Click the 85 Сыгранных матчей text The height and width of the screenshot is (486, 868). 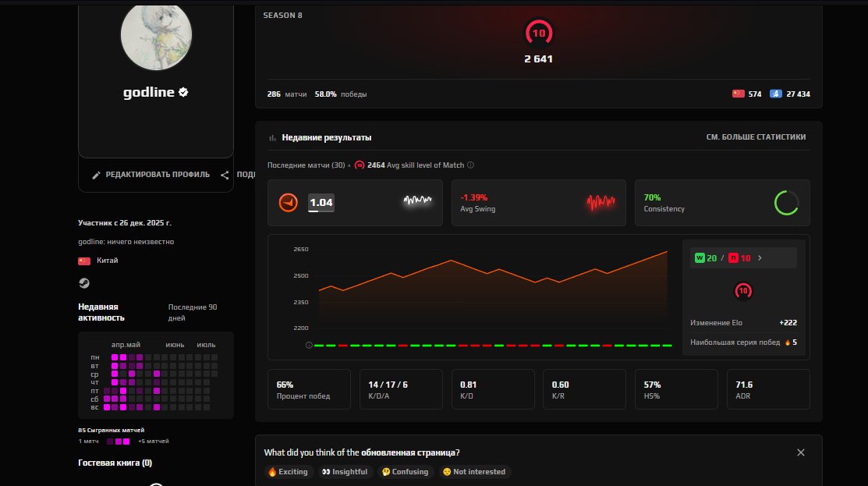coord(112,430)
